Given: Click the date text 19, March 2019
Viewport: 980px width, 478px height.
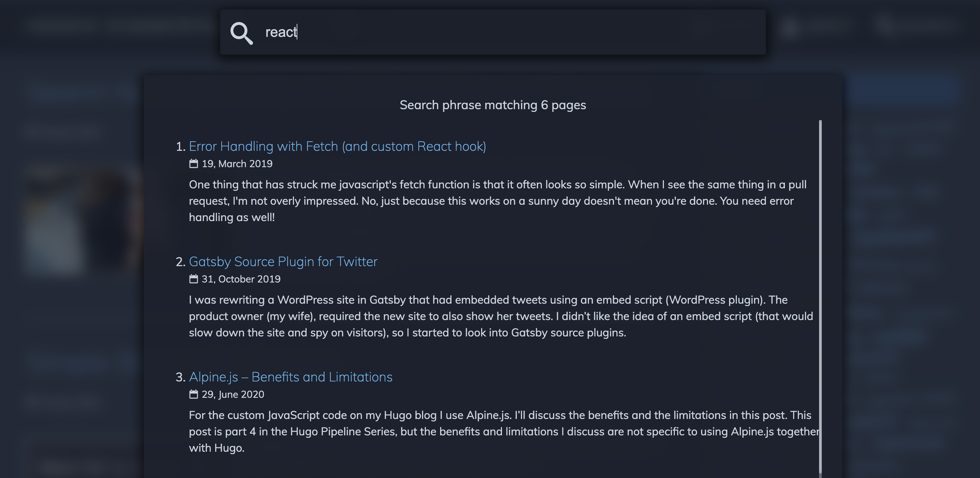Looking at the screenshot, I should [x=237, y=164].
